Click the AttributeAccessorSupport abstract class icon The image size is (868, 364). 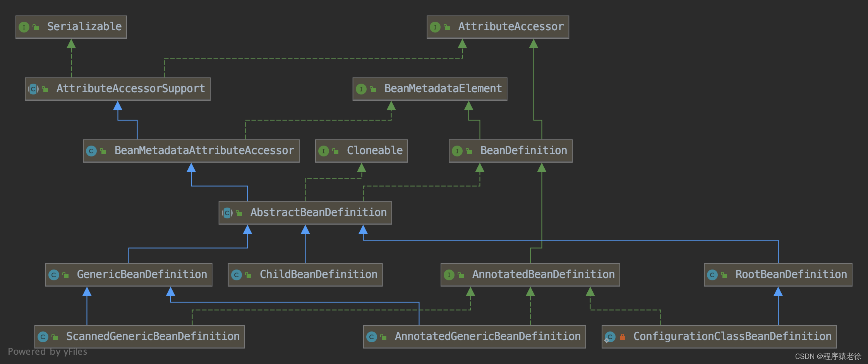tap(33, 89)
